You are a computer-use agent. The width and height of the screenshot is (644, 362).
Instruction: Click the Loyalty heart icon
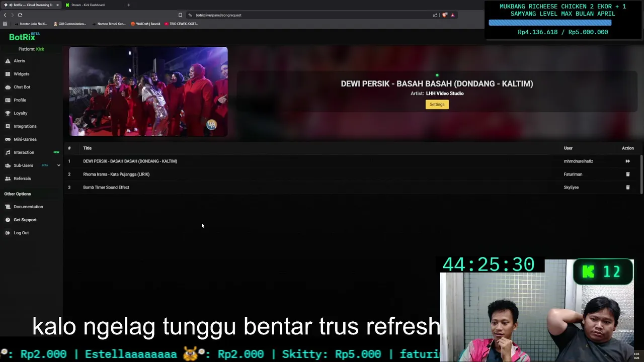[x=8, y=113]
